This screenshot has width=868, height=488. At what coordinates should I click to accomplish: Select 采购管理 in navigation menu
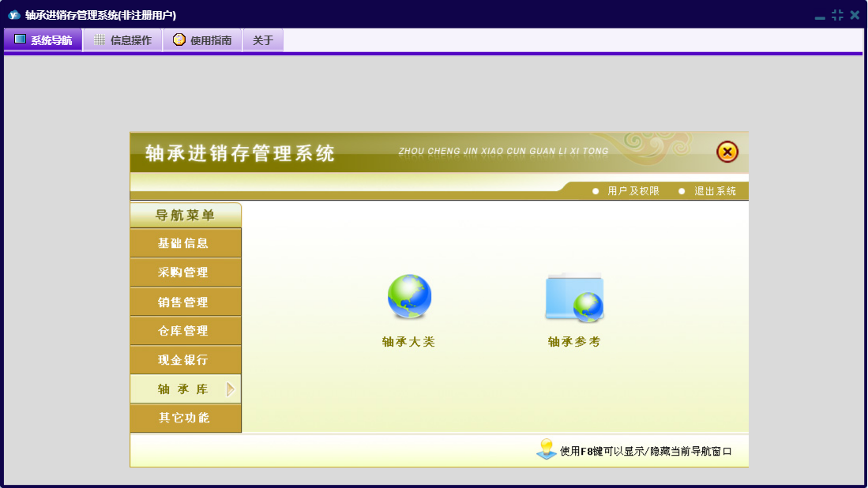point(186,272)
